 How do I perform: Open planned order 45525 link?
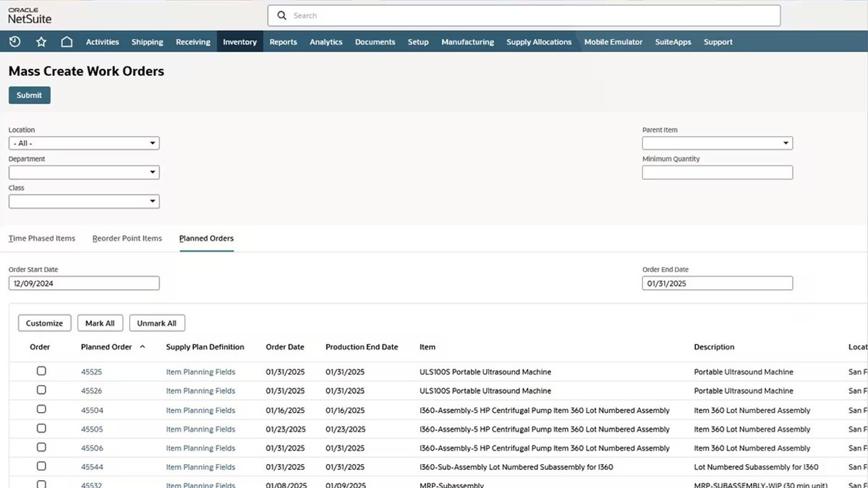[91, 372]
